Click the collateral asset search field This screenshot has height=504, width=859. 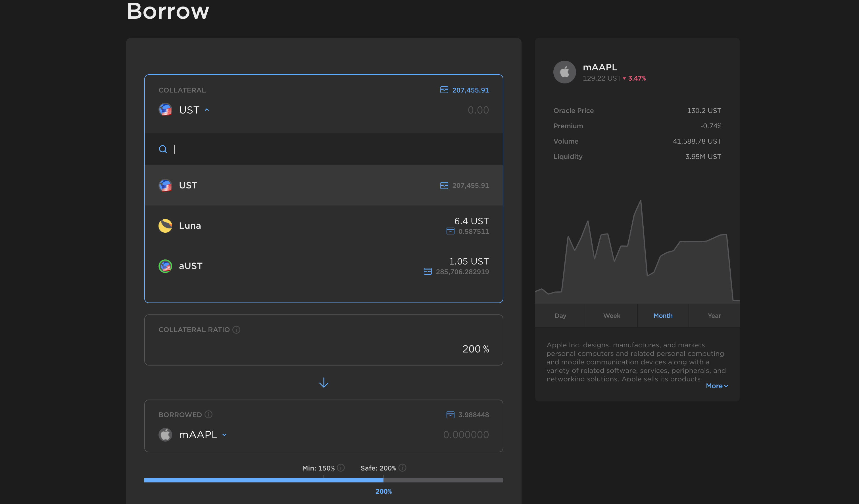tap(324, 149)
